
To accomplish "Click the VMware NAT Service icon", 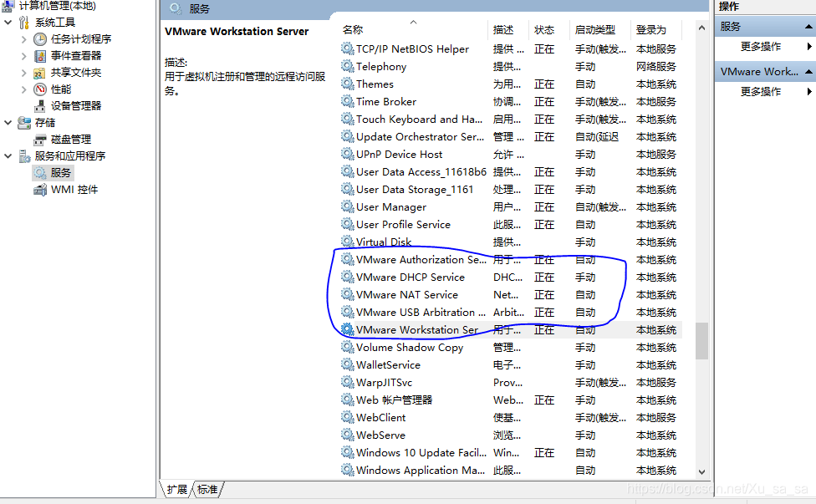I will coord(348,294).
